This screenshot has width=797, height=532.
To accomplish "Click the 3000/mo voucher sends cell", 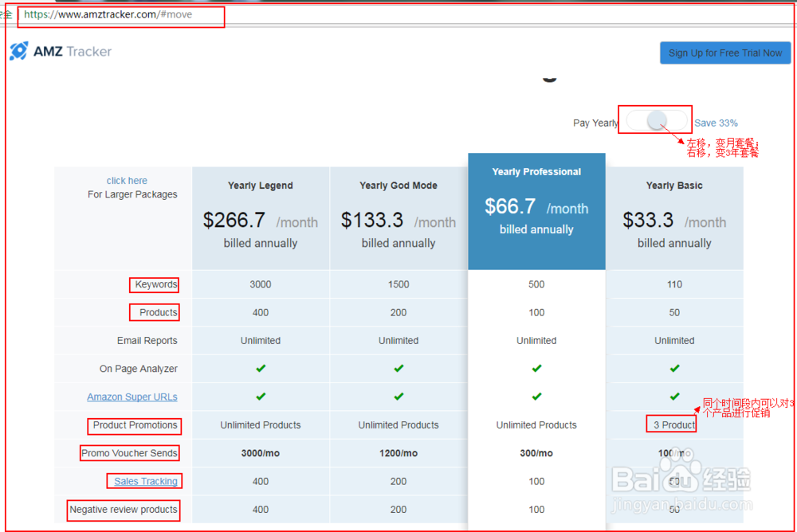I will 261,453.
